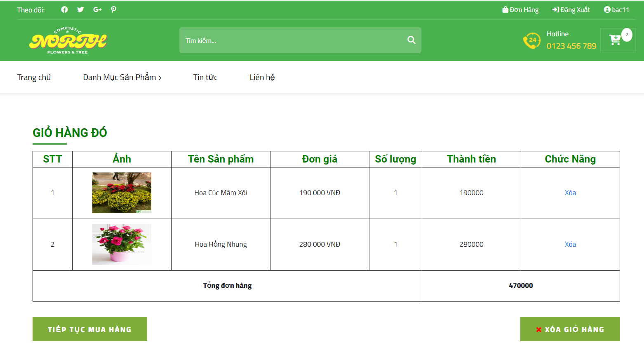Click the Hoa Cúc Mâm Xôi thumbnail
The width and height of the screenshot is (644, 351).
[x=122, y=193]
